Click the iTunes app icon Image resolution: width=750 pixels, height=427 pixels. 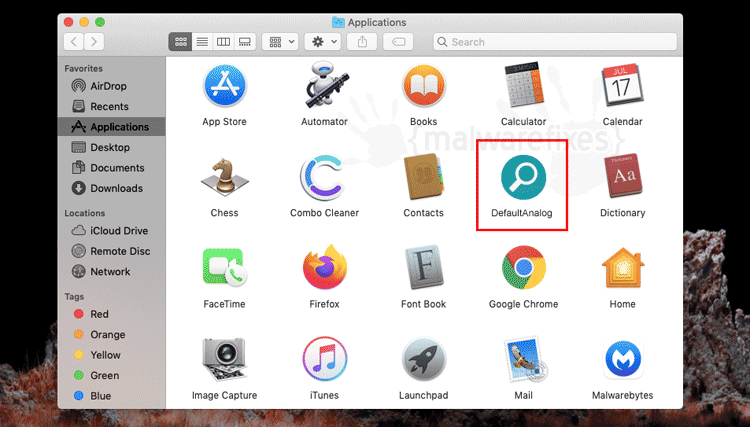point(324,359)
